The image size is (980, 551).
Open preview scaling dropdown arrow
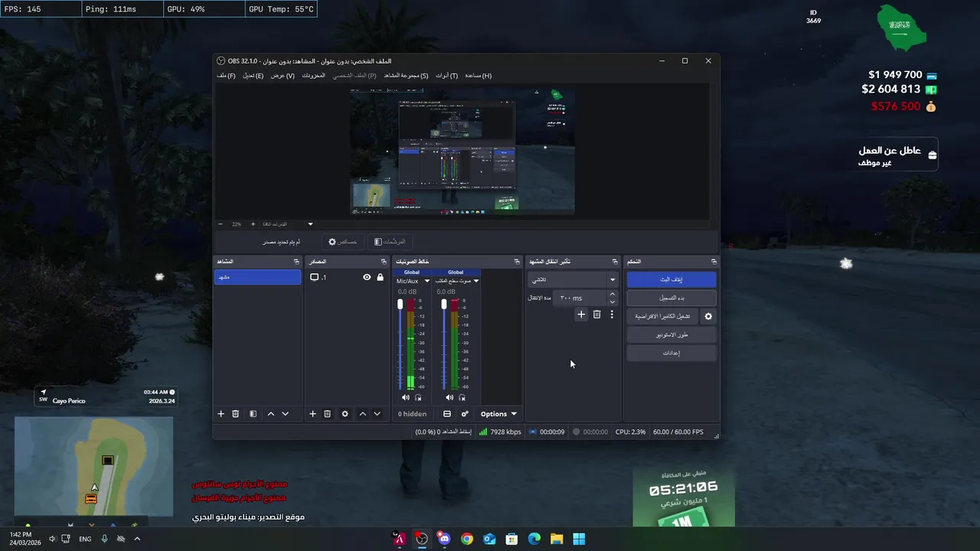tap(310, 224)
